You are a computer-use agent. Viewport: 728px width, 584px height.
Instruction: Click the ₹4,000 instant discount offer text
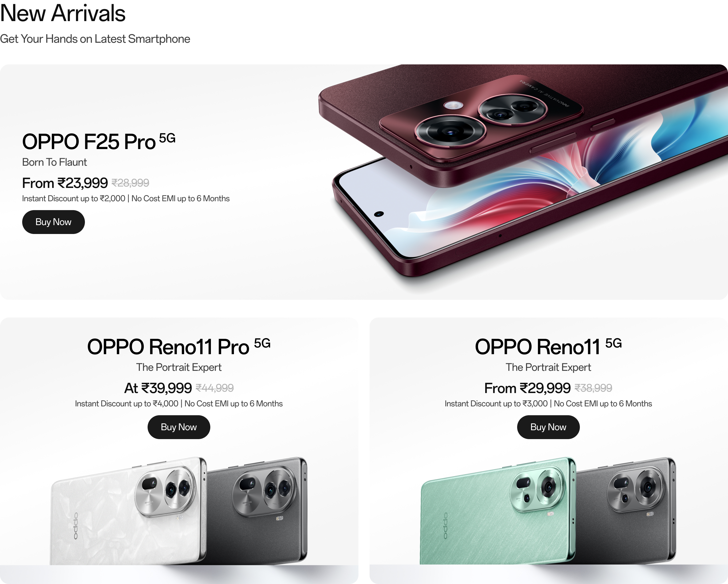pos(127,404)
